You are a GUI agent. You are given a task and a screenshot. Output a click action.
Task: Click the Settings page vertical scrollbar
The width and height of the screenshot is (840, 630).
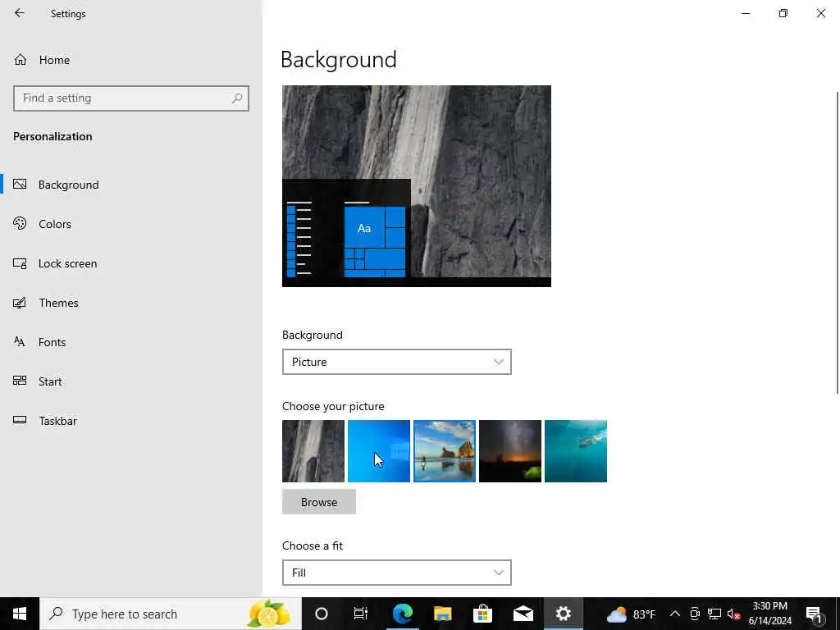pyautogui.click(x=838, y=243)
